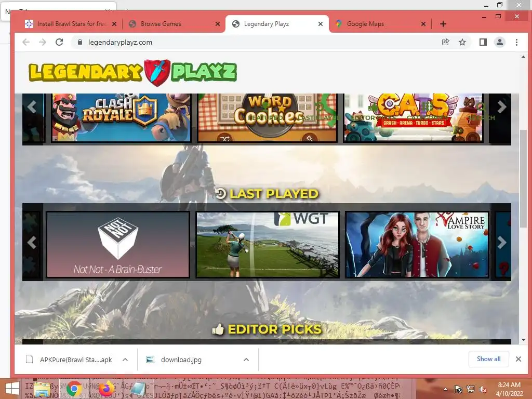The height and width of the screenshot is (399, 532).
Task: Open Not Not - A Brain-Buster game
Action: click(x=118, y=245)
